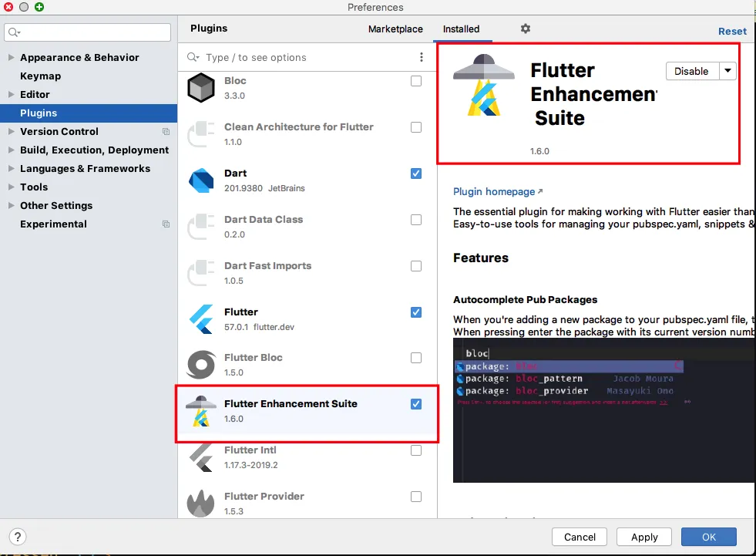Open the Disable button dropdown arrow
The image size is (756, 556).
[x=727, y=71]
